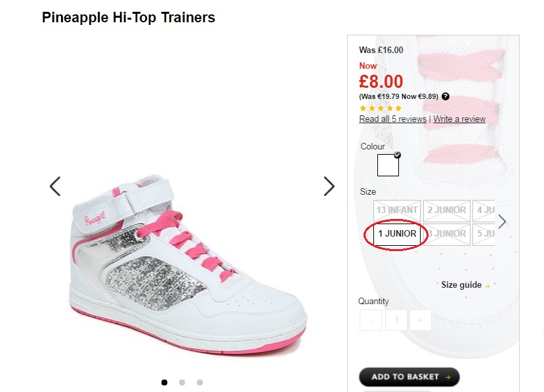Click Write a review link

point(459,119)
